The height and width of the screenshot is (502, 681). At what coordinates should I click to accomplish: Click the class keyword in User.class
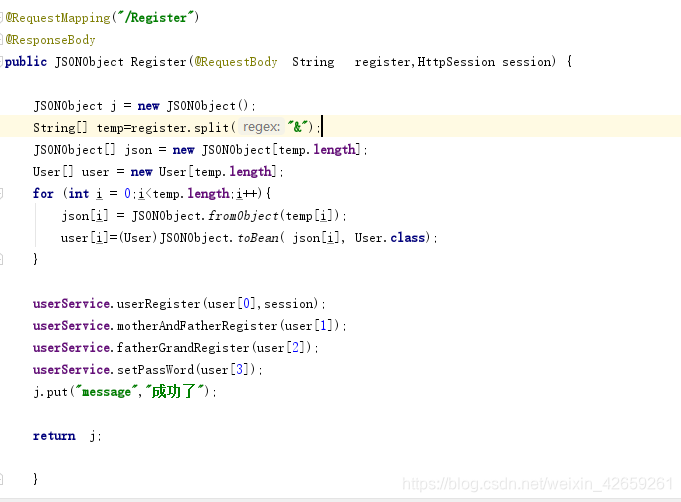(407, 238)
